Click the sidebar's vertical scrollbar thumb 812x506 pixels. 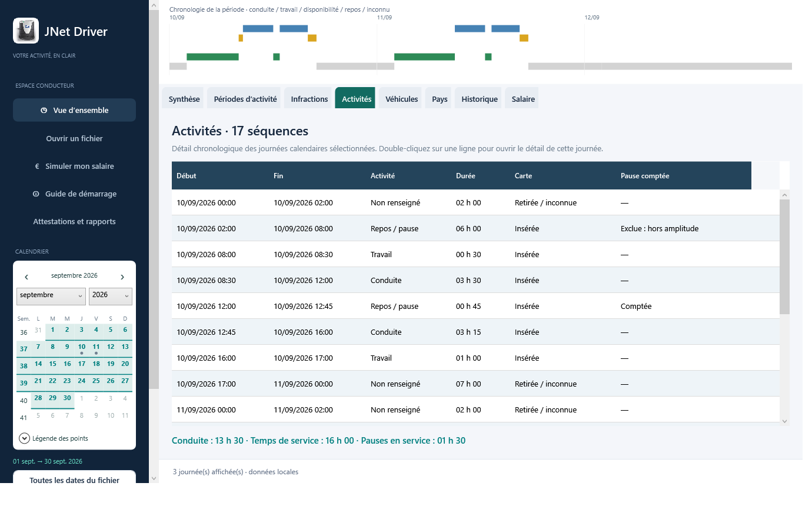(x=154, y=199)
